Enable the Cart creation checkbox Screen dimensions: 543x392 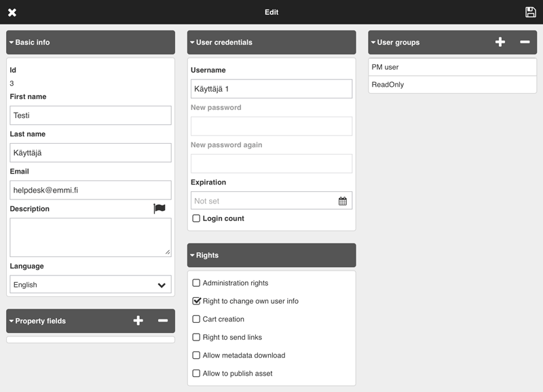[x=197, y=319]
